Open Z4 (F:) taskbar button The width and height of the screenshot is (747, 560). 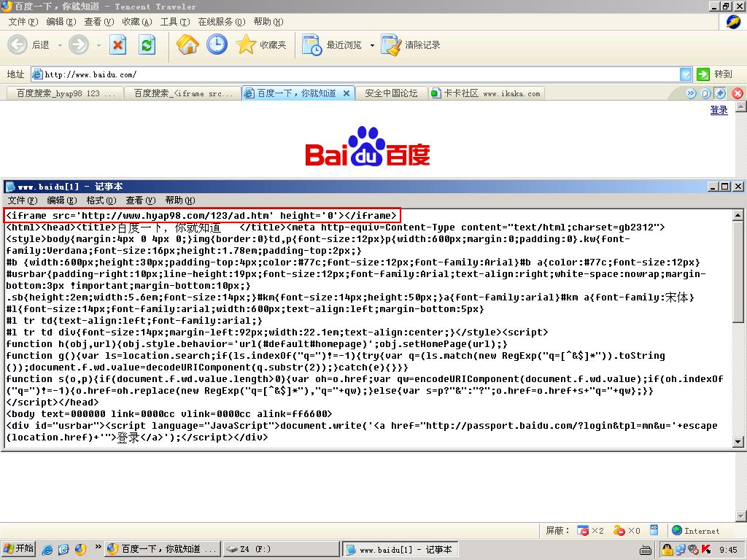[x=281, y=550]
